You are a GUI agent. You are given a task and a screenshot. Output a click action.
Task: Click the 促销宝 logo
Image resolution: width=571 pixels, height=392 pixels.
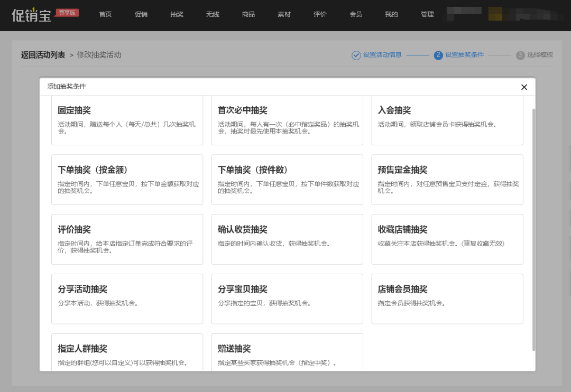click(32, 15)
